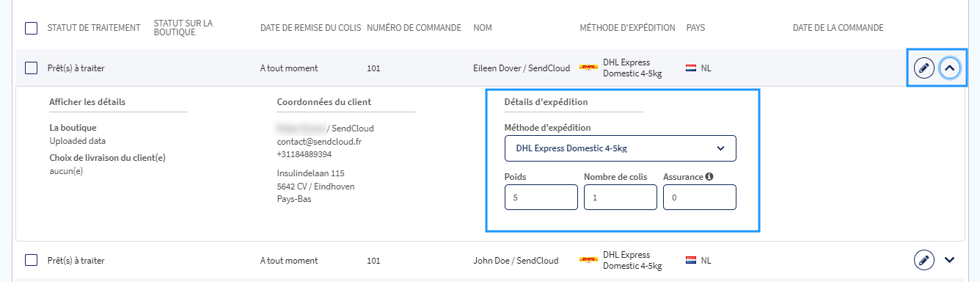Sort by Statut de traitement column header
This screenshot has width=980, height=282.
(x=94, y=28)
